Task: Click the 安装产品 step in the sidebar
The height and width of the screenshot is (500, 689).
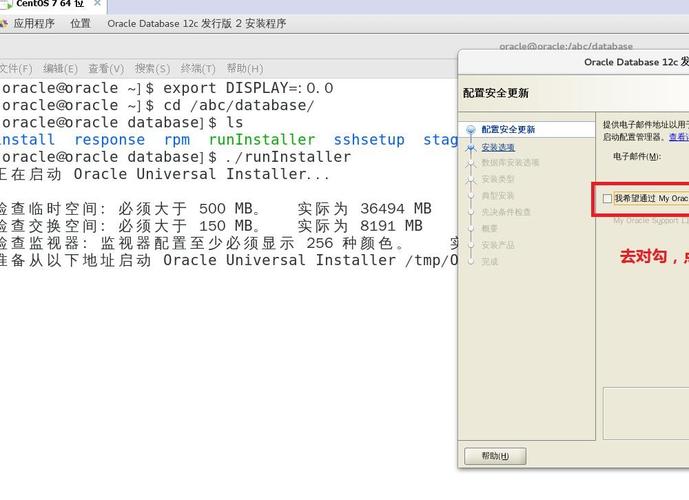Action: point(497,245)
